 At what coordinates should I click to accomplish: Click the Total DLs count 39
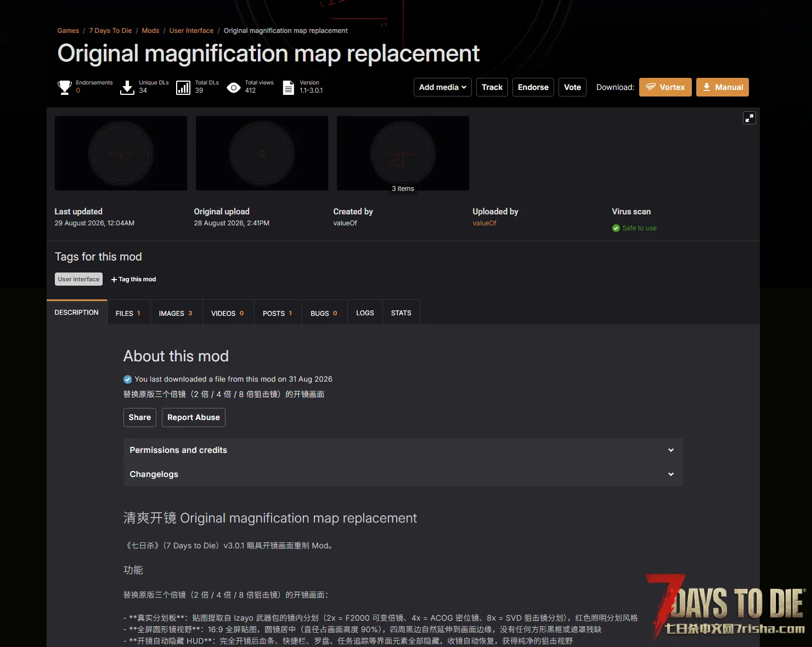pos(199,90)
